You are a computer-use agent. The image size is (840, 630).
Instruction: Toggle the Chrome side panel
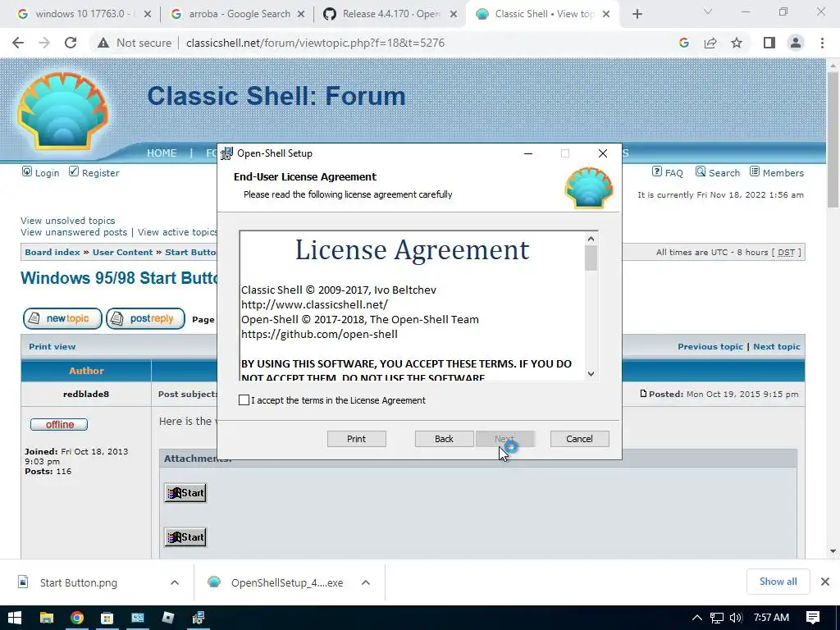[769, 43]
